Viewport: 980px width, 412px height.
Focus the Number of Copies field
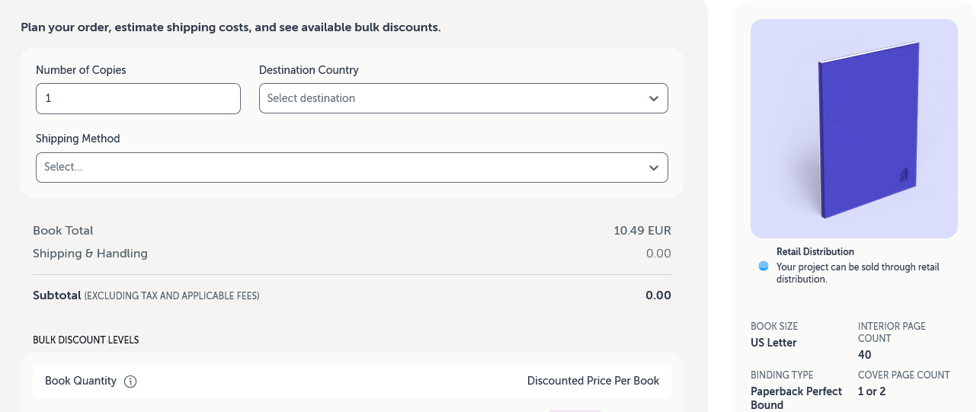pos(138,99)
